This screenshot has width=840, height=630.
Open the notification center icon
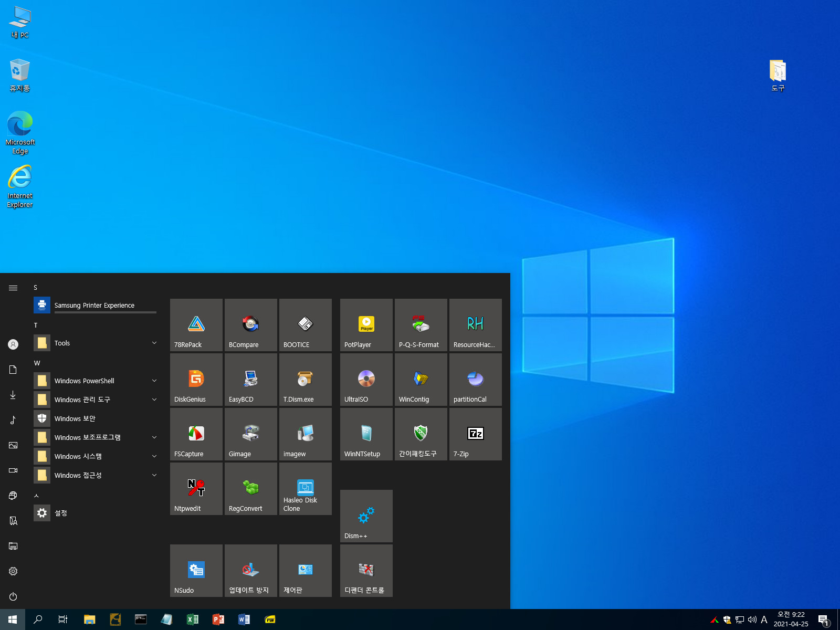824,620
